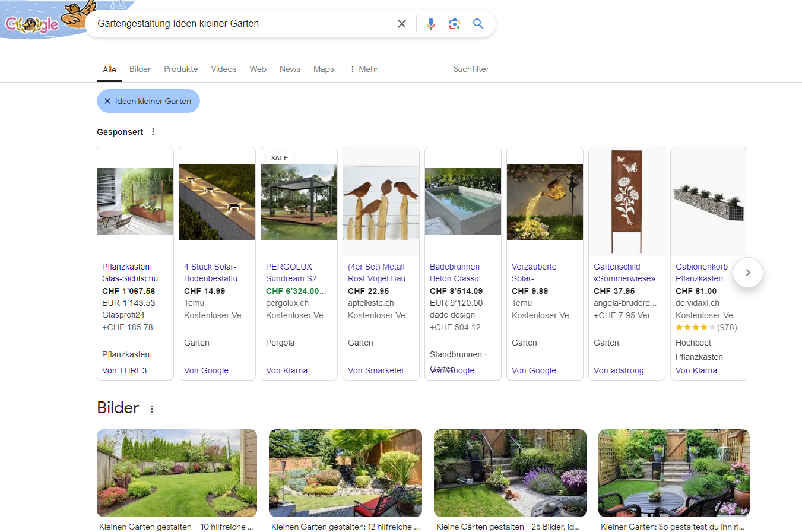Expand the Mehr dropdown menu

(363, 69)
